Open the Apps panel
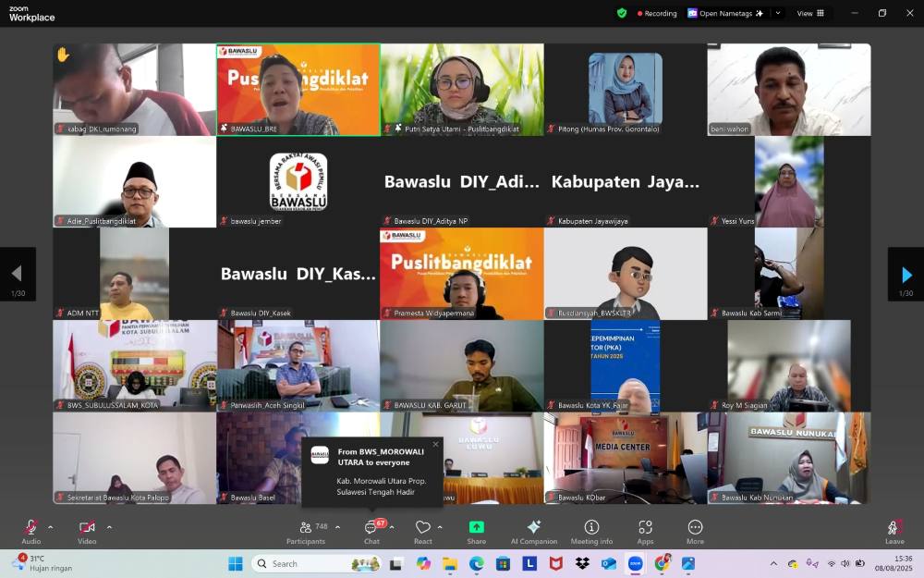The image size is (924, 578). coord(645,532)
